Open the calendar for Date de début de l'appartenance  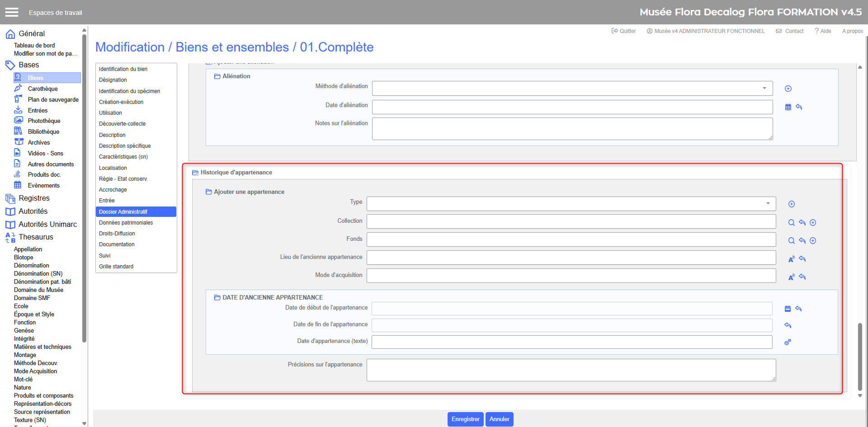[x=788, y=309]
